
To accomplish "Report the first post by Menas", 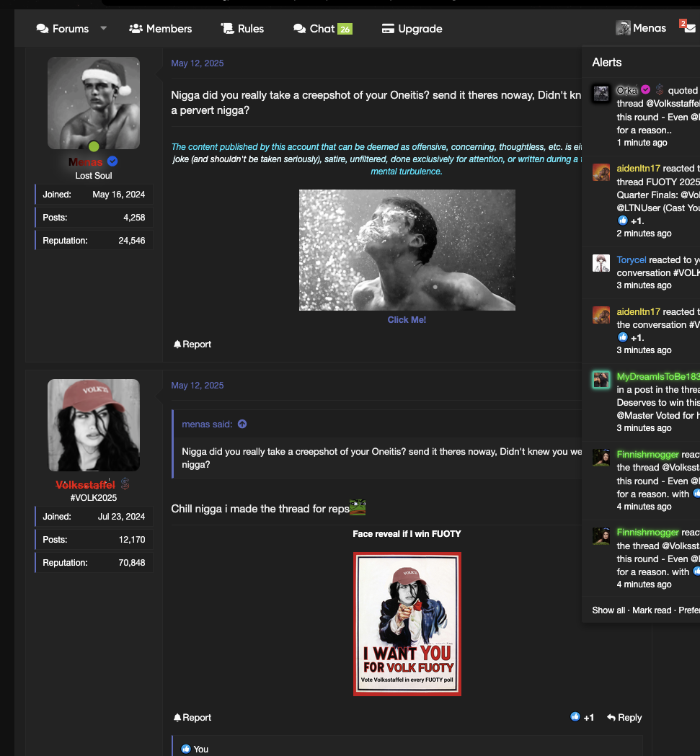I will coord(192,344).
